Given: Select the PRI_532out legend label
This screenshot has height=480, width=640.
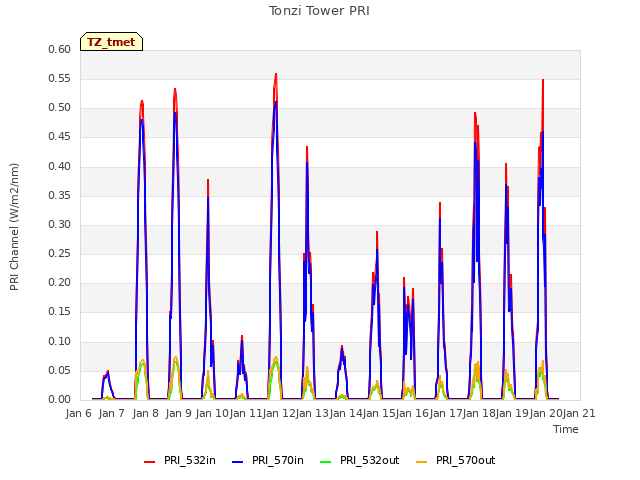Looking at the screenshot, I should click(369, 460).
